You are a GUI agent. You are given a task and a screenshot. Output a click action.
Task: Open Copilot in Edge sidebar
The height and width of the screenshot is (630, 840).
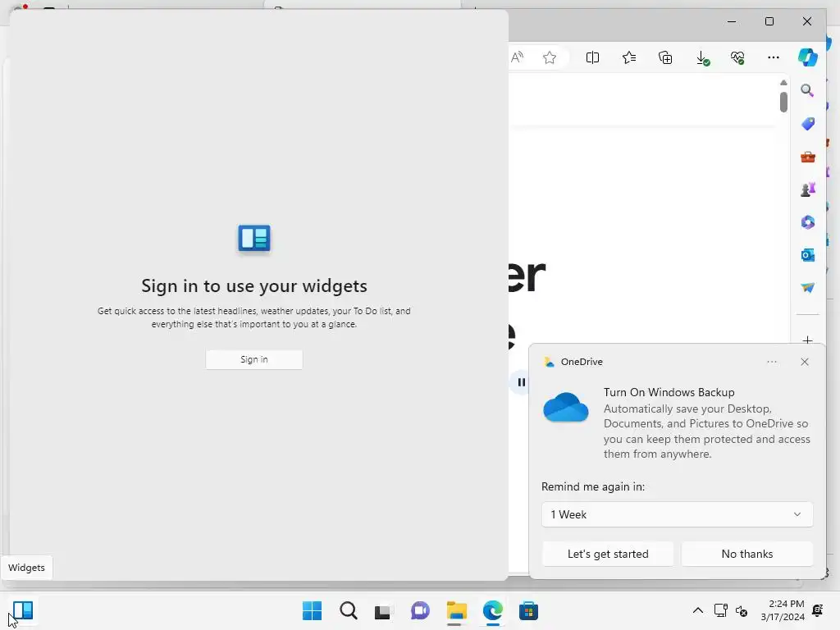807,57
